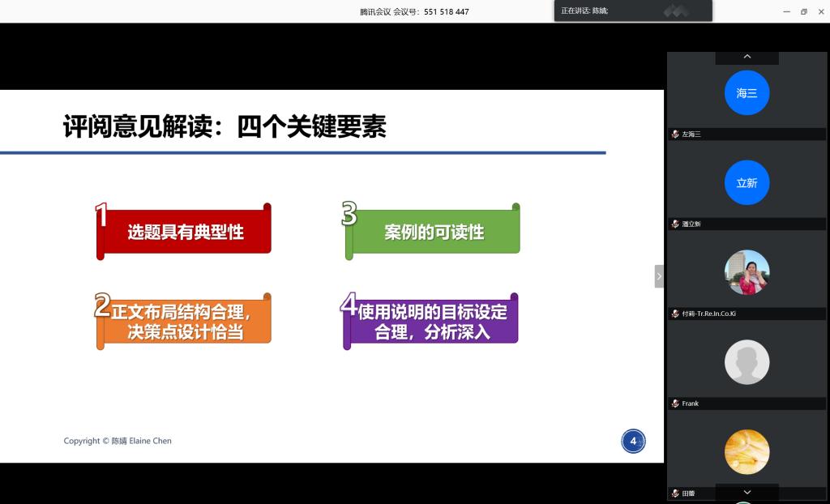The width and height of the screenshot is (830, 504).
Task: Click the green banner 案例的可读性
Action: (x=434, y=232)
